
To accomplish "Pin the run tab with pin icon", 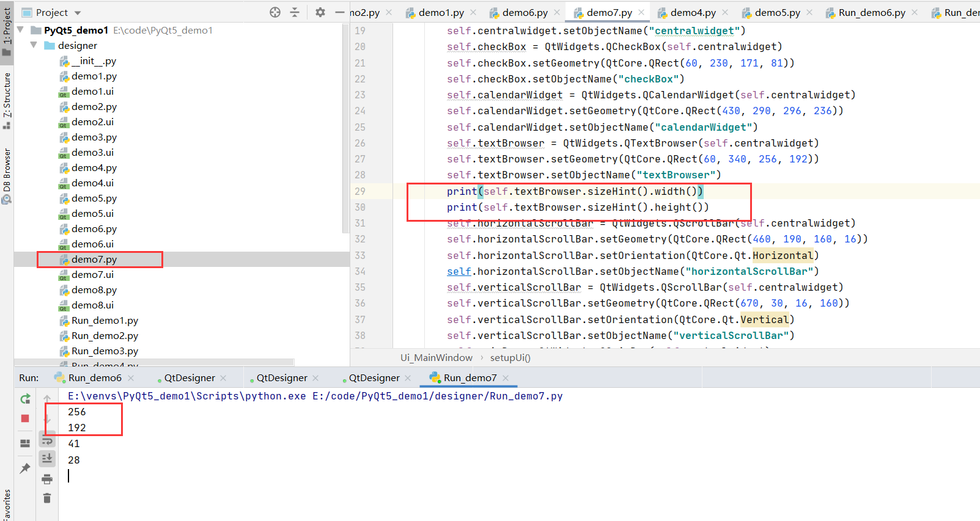I will tap(25, 468).
